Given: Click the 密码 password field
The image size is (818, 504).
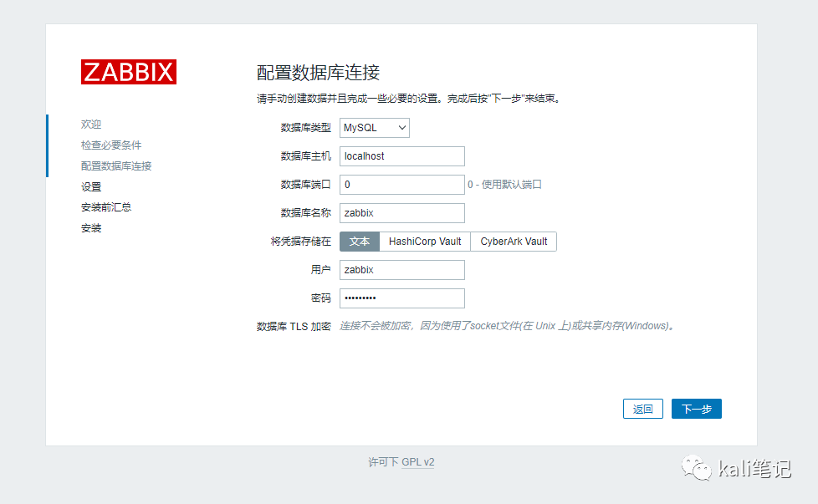Looking at the screenshot, I should (402, 298).
